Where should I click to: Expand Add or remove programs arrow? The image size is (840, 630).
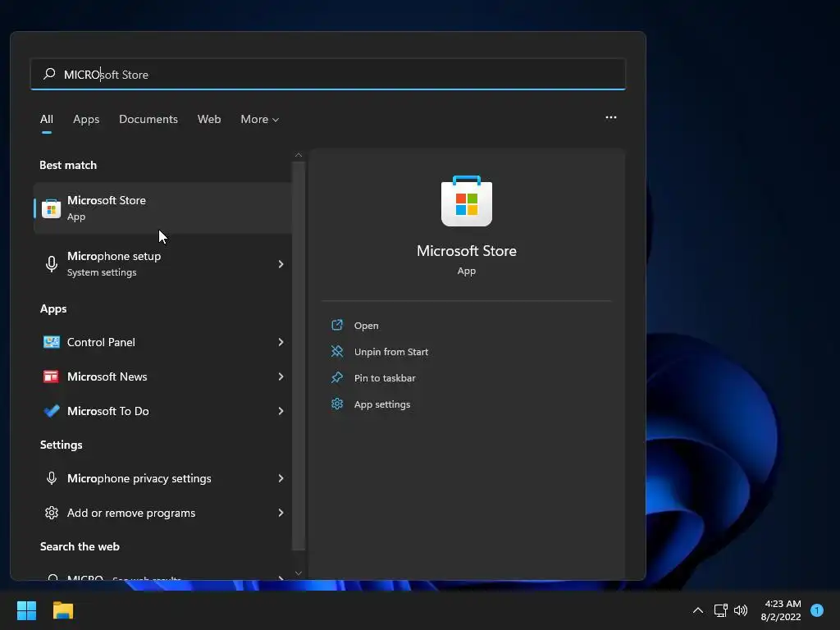pos(281,513)
